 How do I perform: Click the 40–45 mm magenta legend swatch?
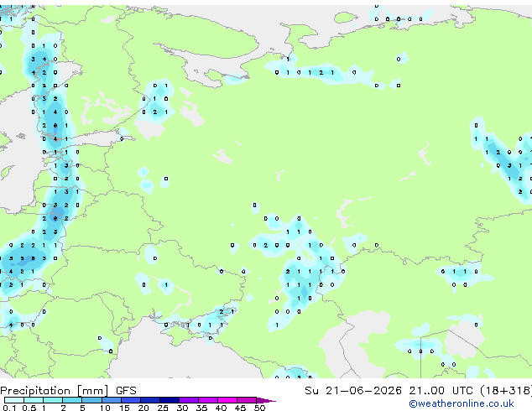pyautogui.click(x=227, y=400)
